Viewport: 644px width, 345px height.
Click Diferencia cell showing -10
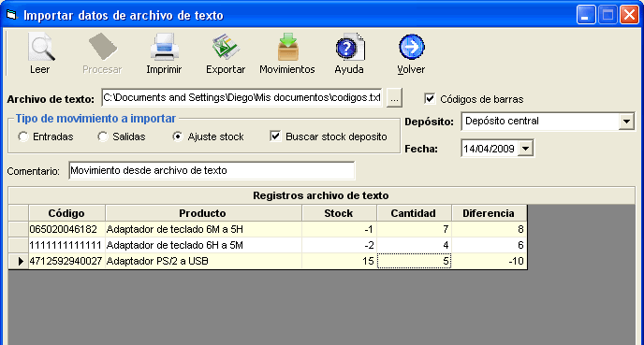tap(489, 261)
